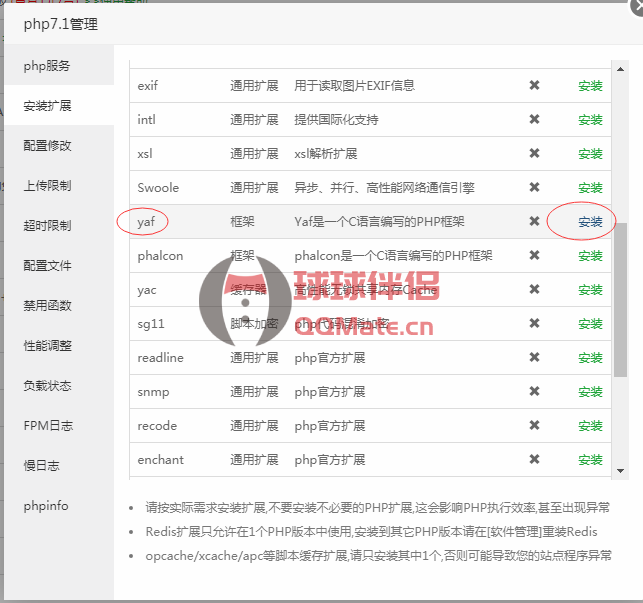Viewport: 643px width, 603px height.
Task: Click the X status icon for yaf
Action: pyautogui.click(x=534, y=222)
